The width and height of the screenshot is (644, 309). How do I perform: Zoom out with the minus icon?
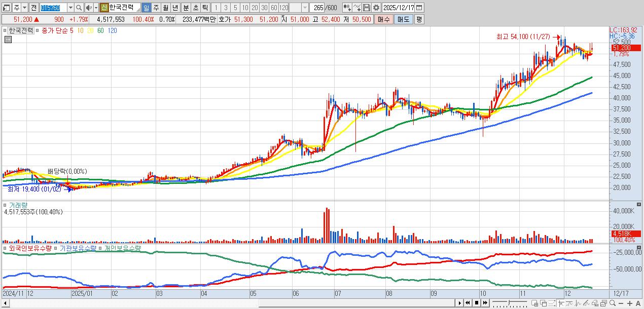(x=621, y=303)
